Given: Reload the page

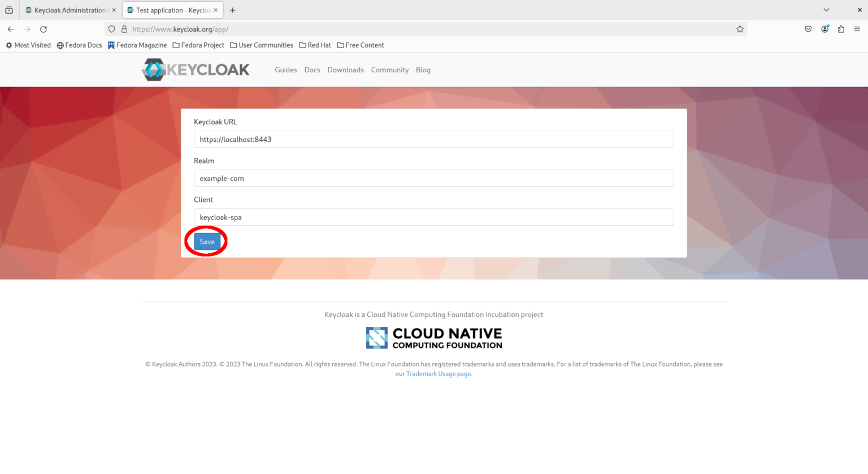Looking at the screenshot, I should (x=44, y=29).
